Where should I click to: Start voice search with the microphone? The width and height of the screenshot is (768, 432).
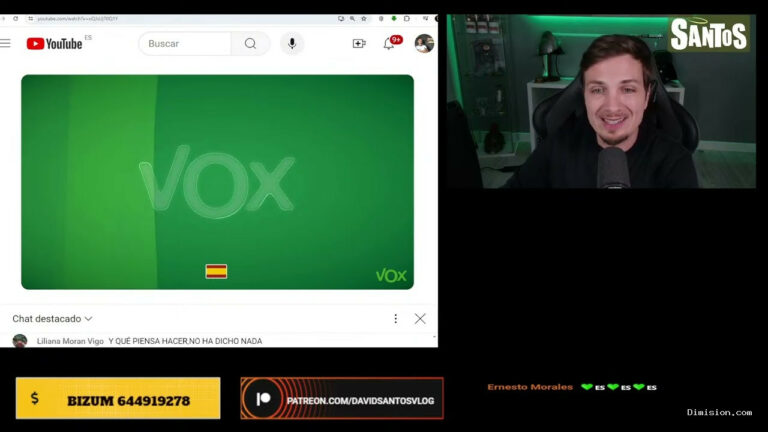[292, 44]
